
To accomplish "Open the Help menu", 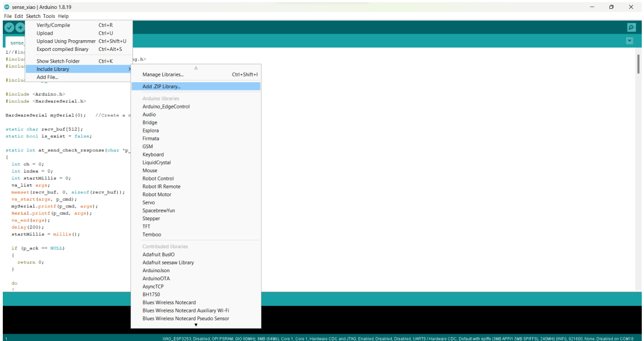I will (x=63, y=16).
